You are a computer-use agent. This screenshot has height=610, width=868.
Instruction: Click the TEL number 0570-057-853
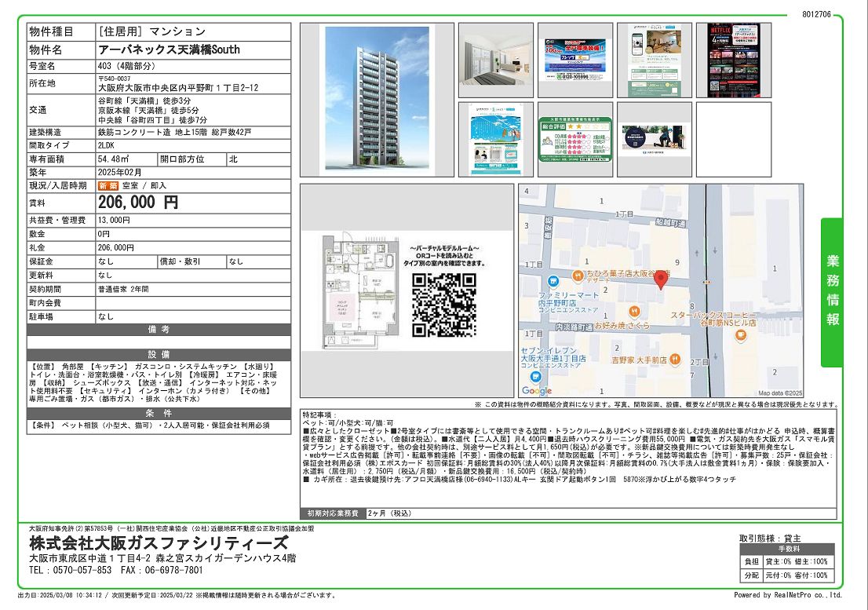tap(80, 570)
